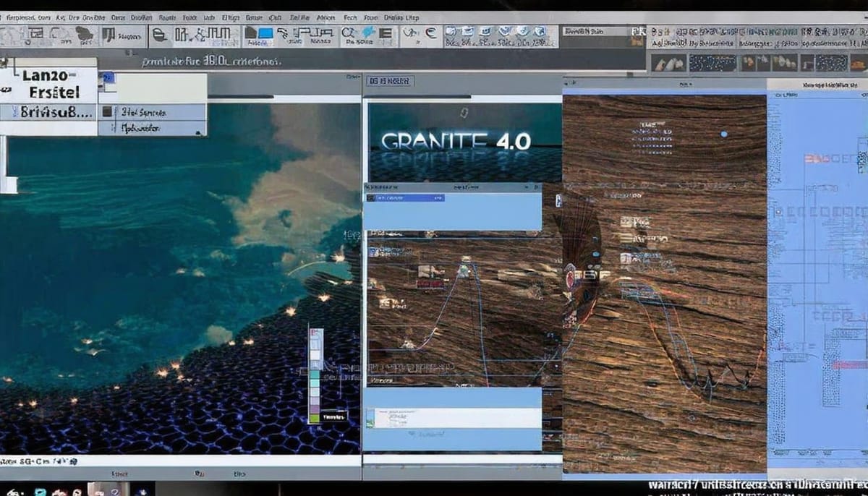
Task: Select the "BrivisuB..." row
Action: 48,112
